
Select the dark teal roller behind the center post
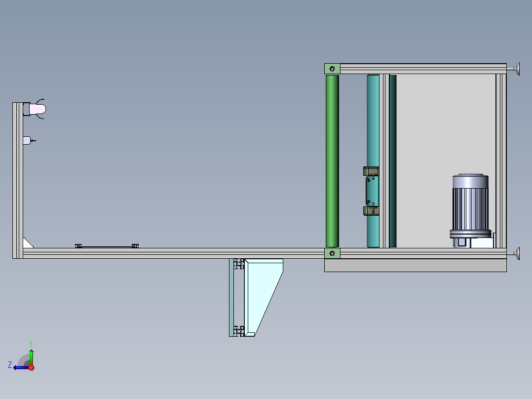(x=393, y=161)
